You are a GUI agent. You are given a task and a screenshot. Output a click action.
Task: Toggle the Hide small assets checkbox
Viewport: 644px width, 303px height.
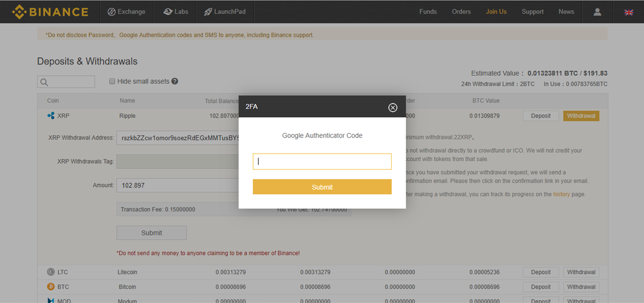click(112, 81)
